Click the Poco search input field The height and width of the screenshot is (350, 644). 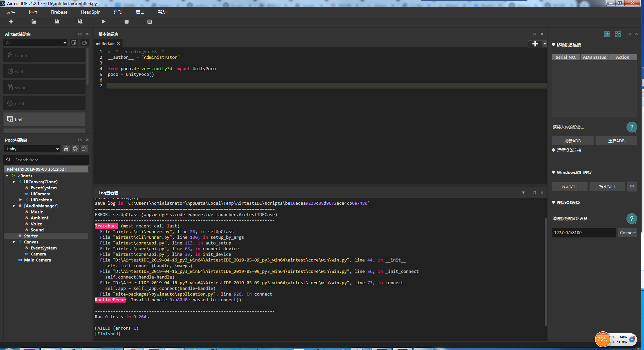coord(46,160)
